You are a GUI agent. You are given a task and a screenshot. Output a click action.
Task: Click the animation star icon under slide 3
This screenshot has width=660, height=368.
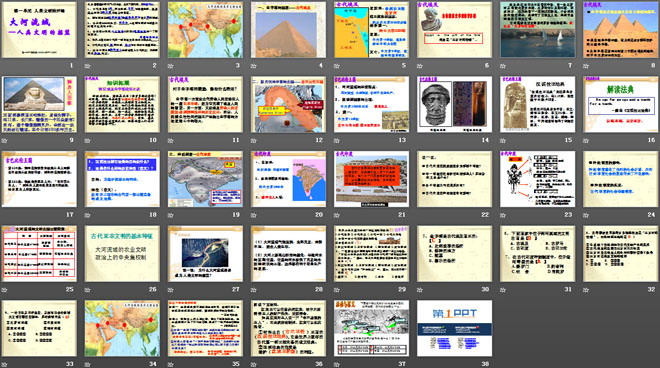(x=170, y=66)
